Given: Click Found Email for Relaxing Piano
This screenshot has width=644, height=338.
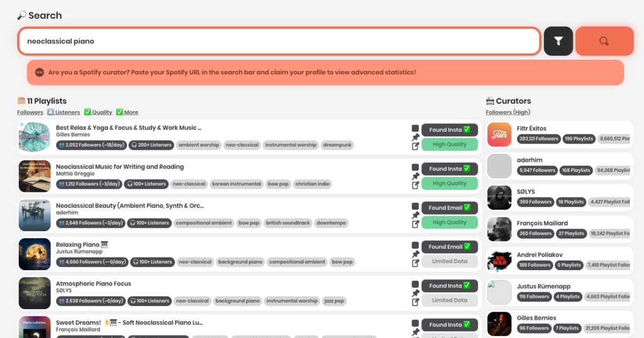Looking at the screenshot, I should click(450, 247).
